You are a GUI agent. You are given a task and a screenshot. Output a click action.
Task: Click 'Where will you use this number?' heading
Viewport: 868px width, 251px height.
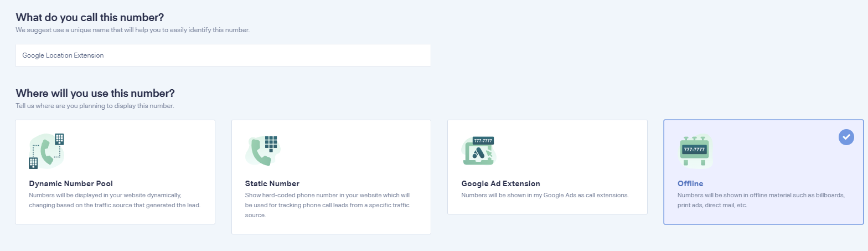pos(95,93)
